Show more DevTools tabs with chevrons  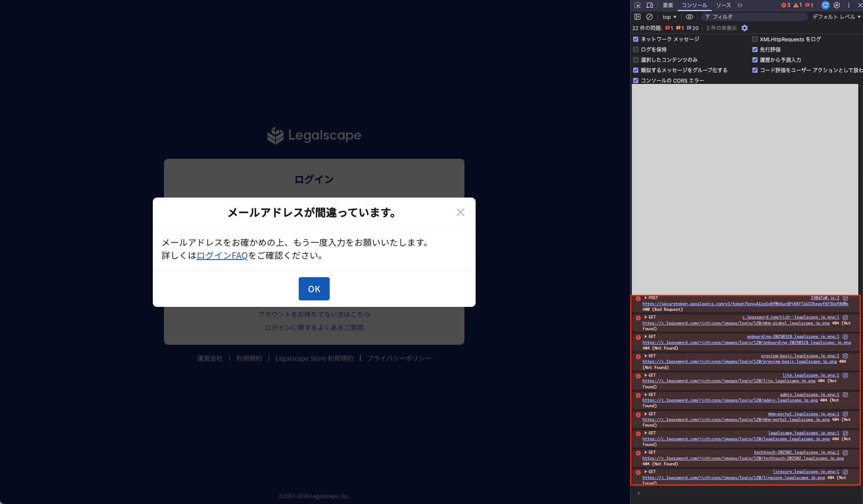pyautogui.click(x=739, y=5)
